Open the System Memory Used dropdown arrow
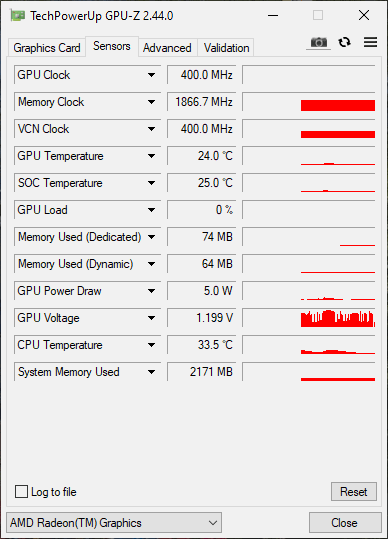This screenshot has height=539, width=388. click(x=151, y=372)
